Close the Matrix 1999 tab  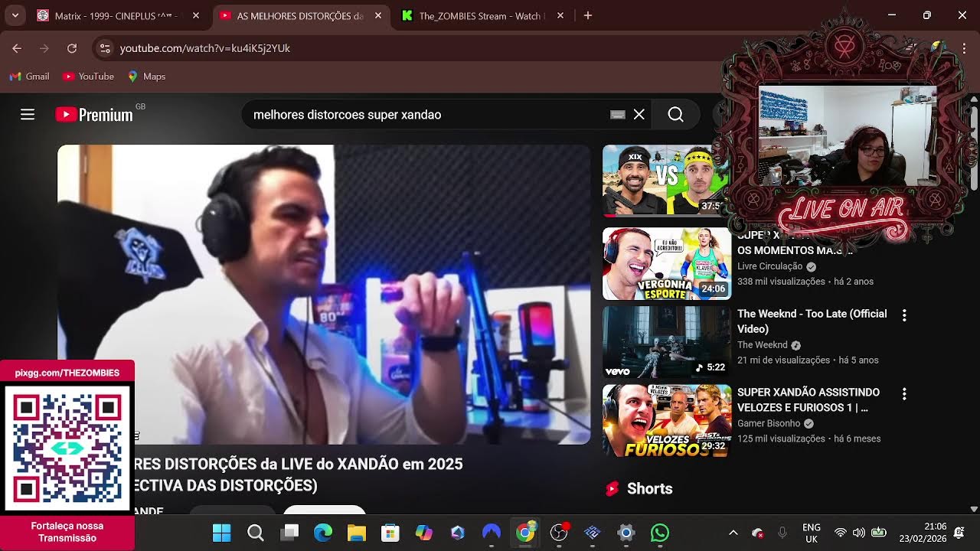pyautogui.click(x=196, y=15)
